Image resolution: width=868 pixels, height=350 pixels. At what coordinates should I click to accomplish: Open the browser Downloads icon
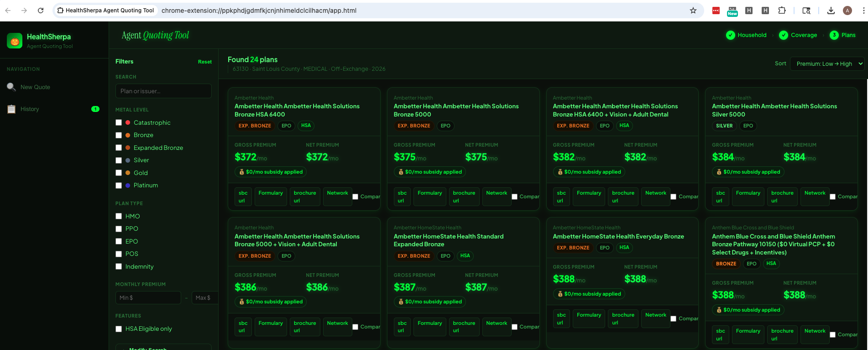831,11
